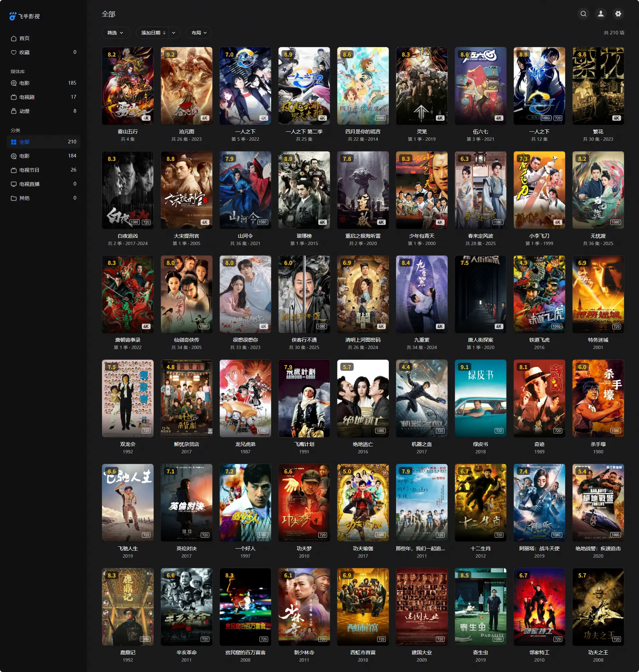Click the title 仙剑奇侠传

click(186, 340)
